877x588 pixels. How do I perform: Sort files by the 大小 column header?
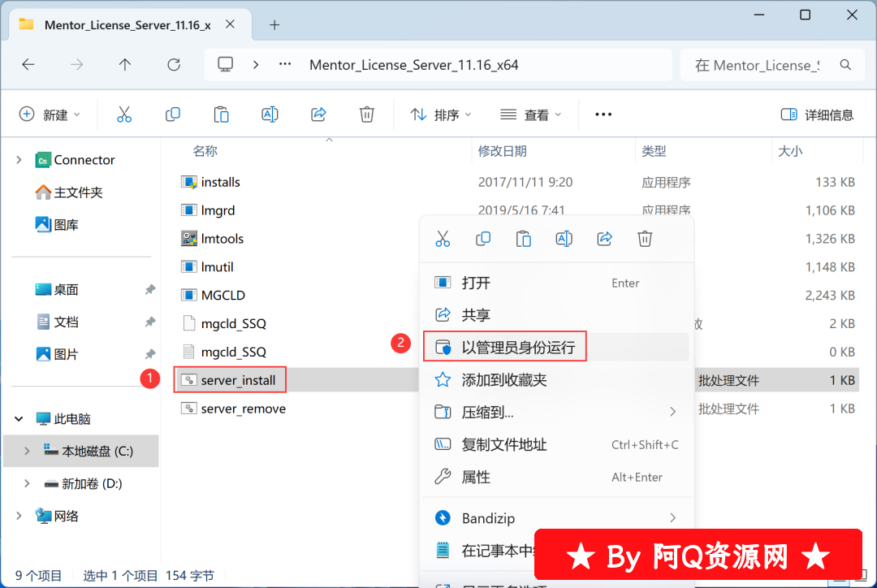tap(790, 151)
